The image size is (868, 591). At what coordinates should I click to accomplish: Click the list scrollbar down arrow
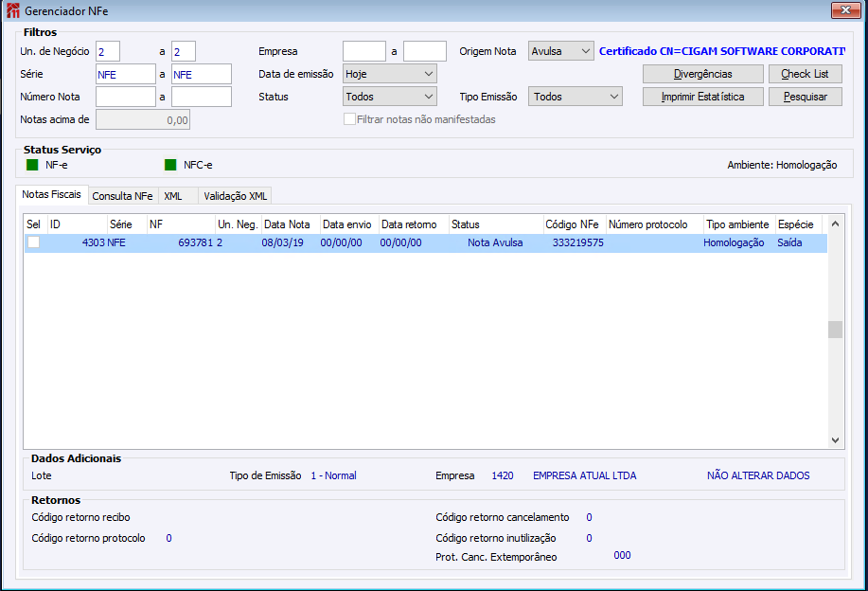835,440
